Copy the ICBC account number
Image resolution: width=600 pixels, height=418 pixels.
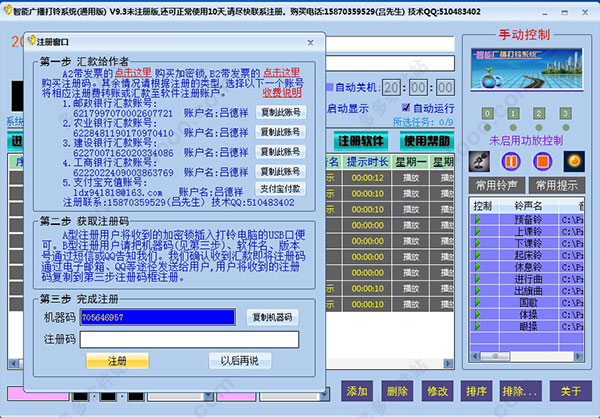[x=280, y=171]
